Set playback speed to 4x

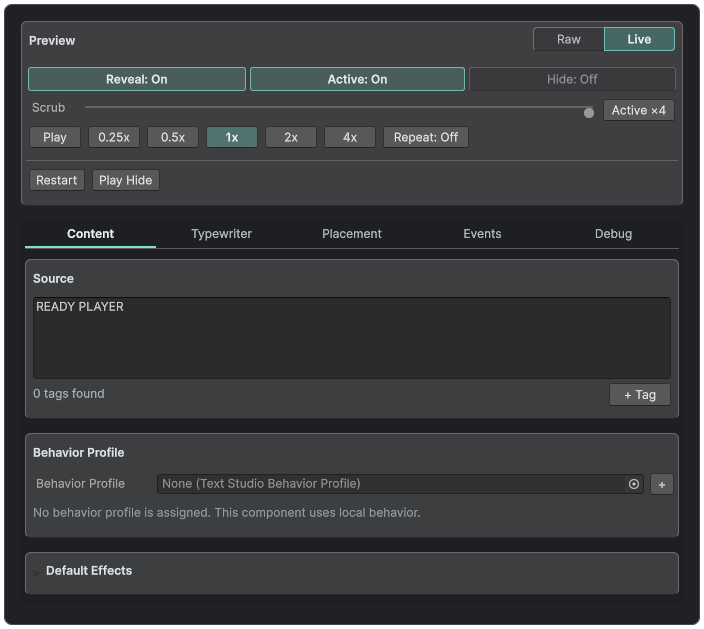[350, 137]
